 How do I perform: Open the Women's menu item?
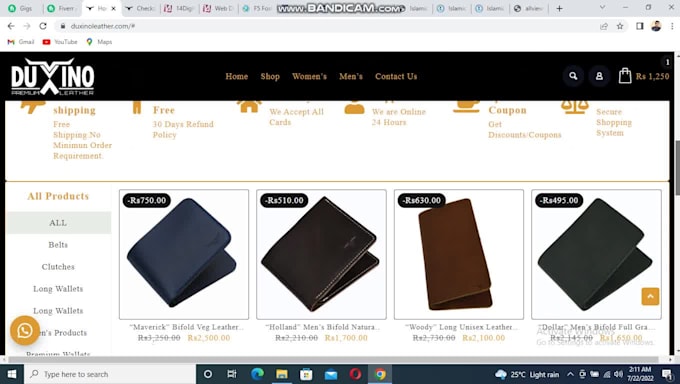[x=309, y=76]
